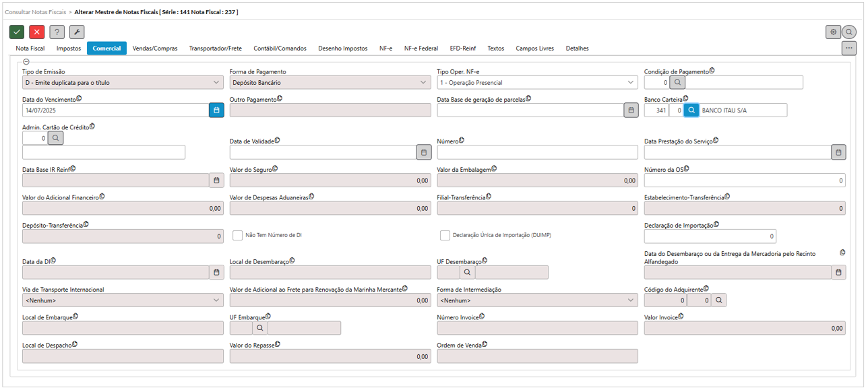Confirm changes with the green check button
868x390 pixels.
pos(17,32)
